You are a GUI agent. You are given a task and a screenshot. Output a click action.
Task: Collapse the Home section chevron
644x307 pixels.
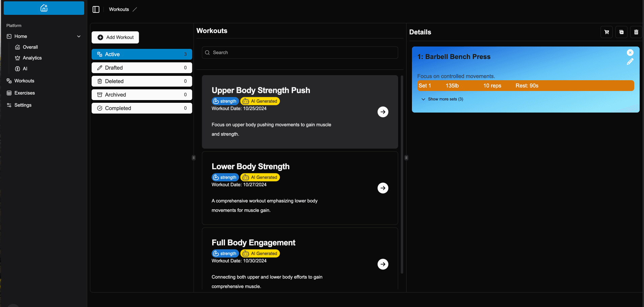[x=79, y=36]
